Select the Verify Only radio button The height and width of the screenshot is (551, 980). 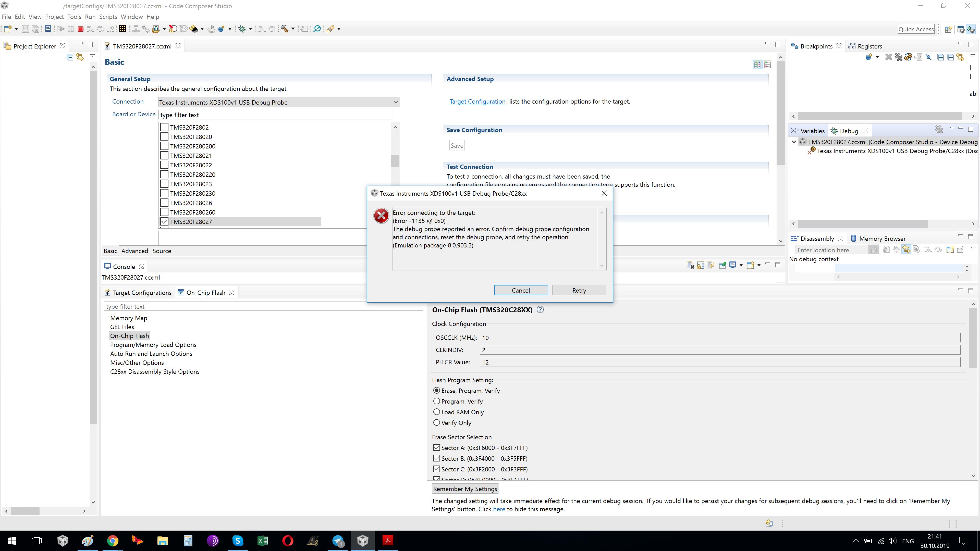pos(437,422)
